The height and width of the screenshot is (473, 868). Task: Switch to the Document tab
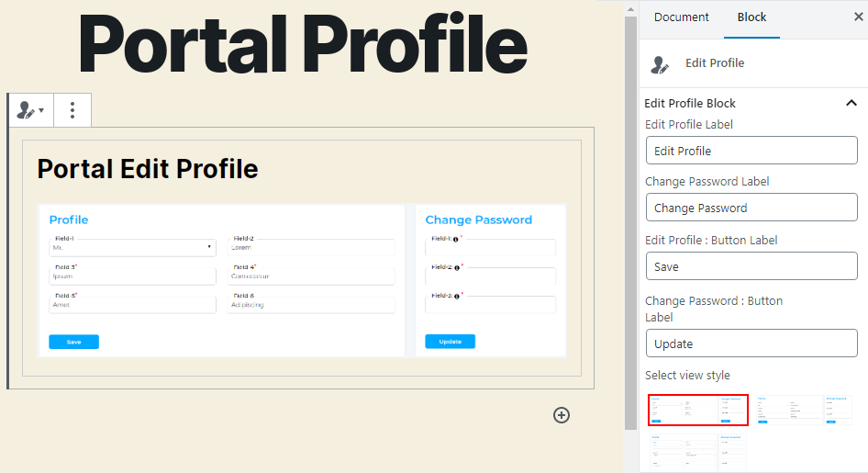(x=681, y=17)
